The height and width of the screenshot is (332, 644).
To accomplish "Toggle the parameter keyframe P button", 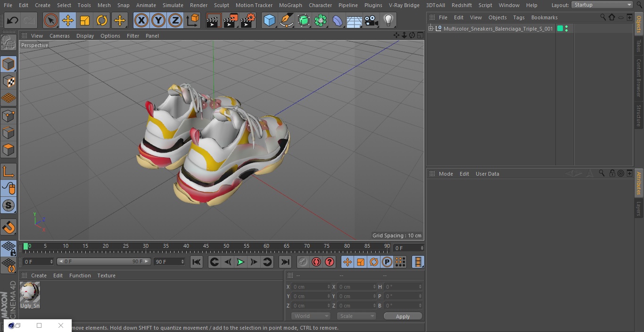I will click(387, 262).
